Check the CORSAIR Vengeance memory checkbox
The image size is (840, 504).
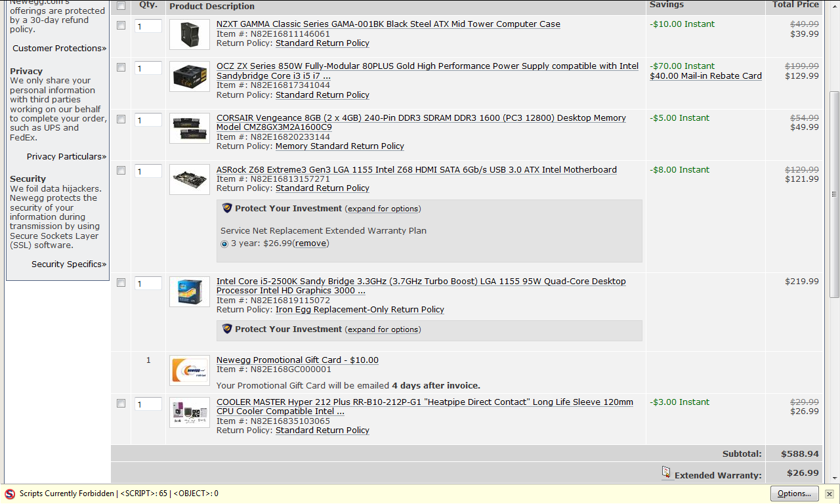[121, 119]
